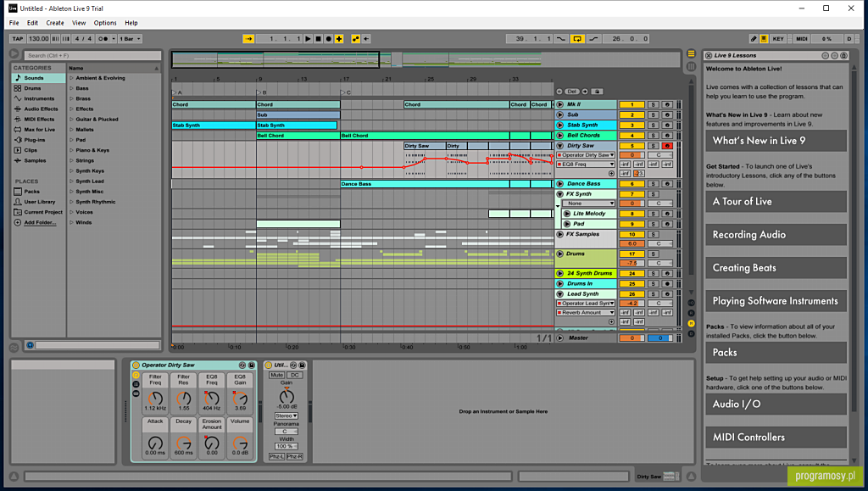Open the quantization 1 Bar dropdown
This screenshot has height=491, width=868.
coord(131,39)
